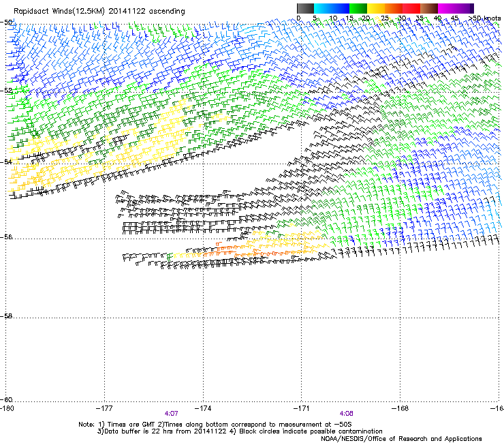The image size is (504, 443).
Task: Pick the red 30-35 knots legend swatch
Action: tap(411, 8)
